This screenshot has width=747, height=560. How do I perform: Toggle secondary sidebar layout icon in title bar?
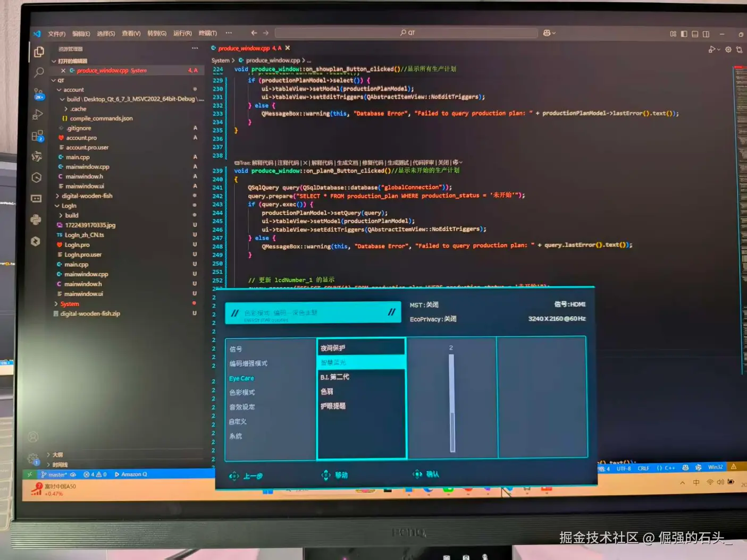[706, 34]
